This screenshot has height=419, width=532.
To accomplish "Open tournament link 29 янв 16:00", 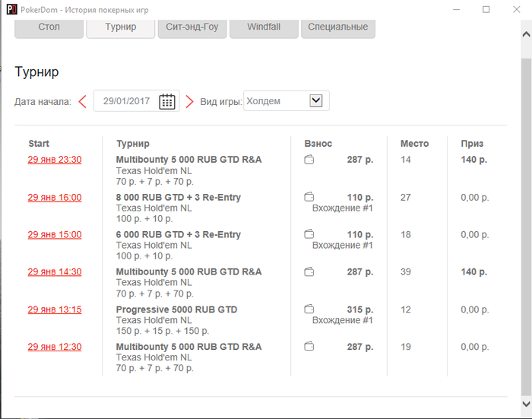I will (55, 197).
